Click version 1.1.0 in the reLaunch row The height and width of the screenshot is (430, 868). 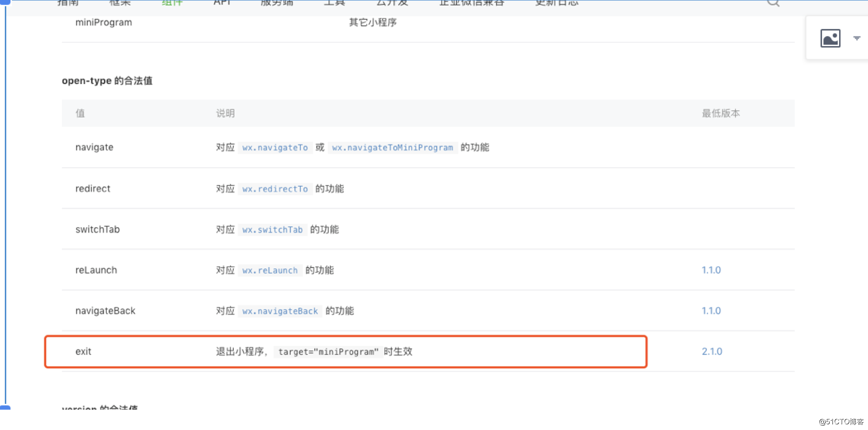pos(711,270)
